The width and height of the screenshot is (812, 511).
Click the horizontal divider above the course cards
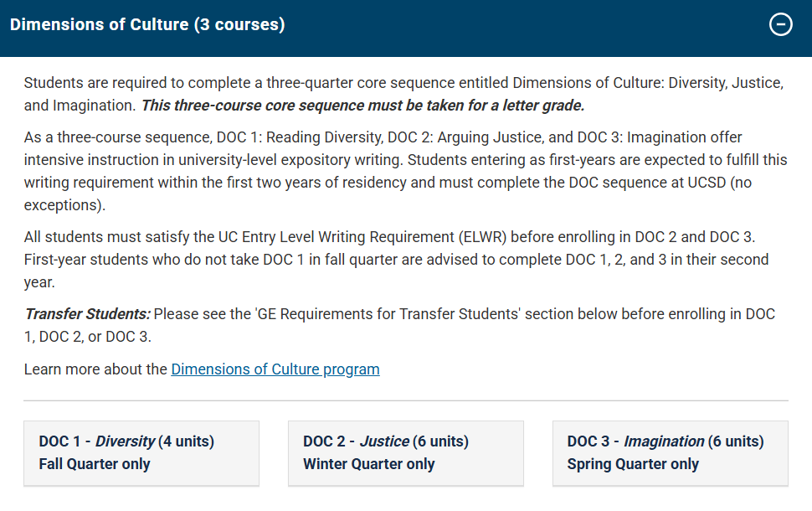pos(406,401)
